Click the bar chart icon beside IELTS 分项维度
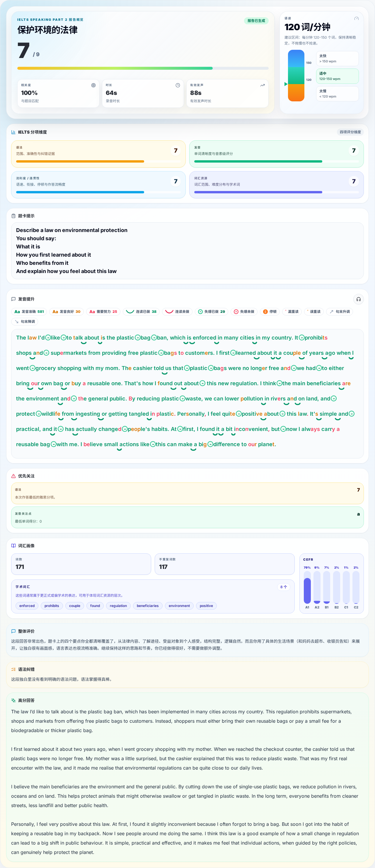Image resolution: width=375 pixels, height=868 pixels. [13, 132]
